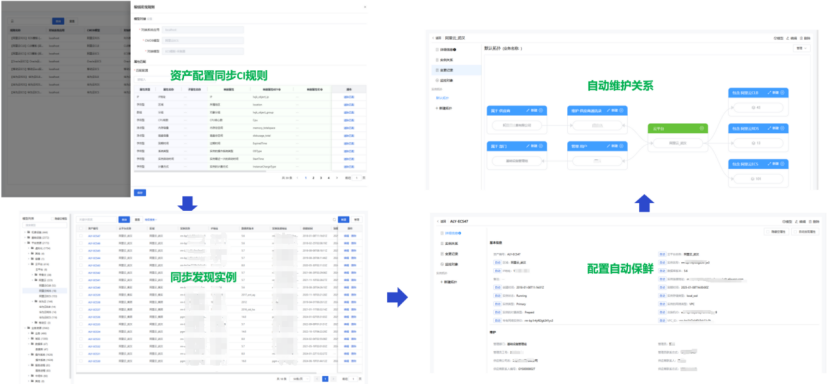Open 变更记录 in the ALY-EC547 page sidebar
The height and width of the screenshot is (384, 829).
pos(450,253)
